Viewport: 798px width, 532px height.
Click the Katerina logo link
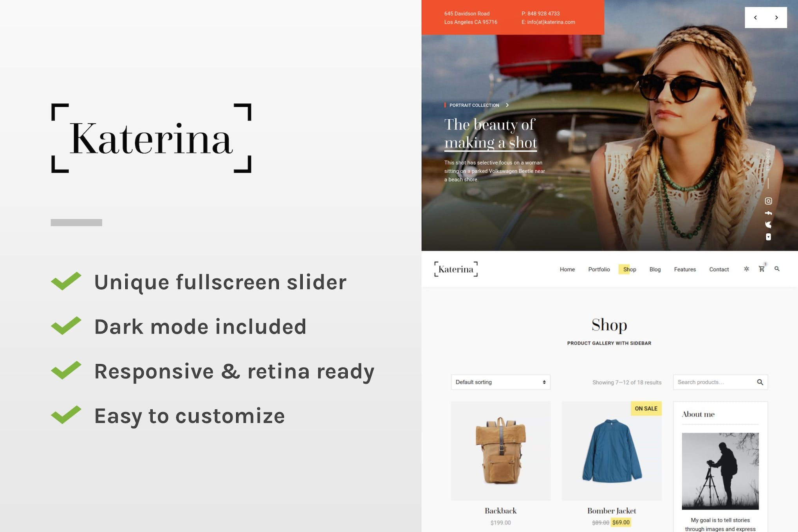(456, 269)
